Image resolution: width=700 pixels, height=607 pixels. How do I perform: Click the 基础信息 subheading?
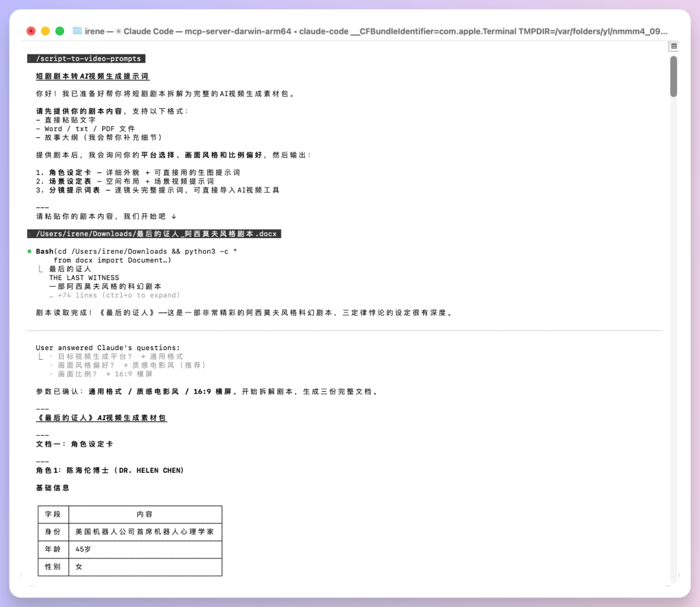pyautogui.click(x=52, y=488)
